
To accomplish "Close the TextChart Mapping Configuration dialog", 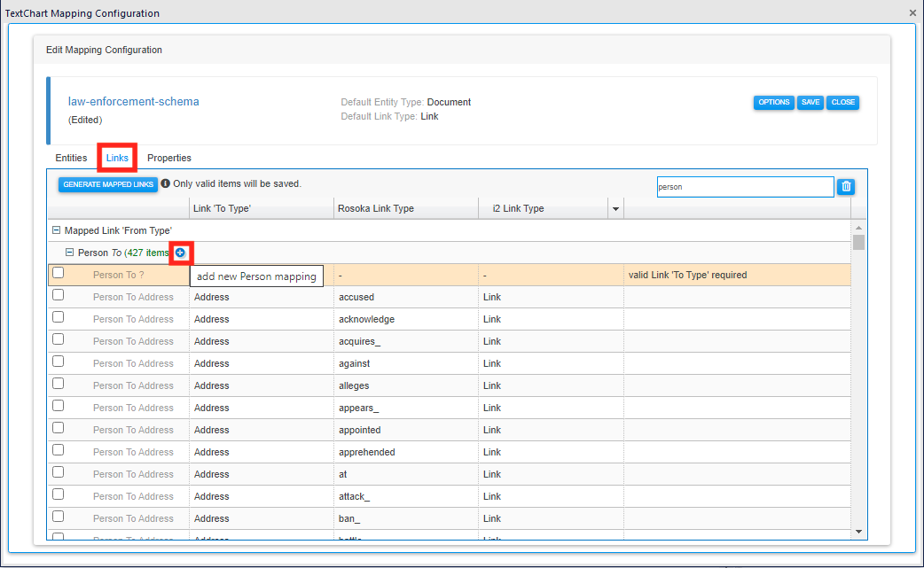I will click(912, 13).
